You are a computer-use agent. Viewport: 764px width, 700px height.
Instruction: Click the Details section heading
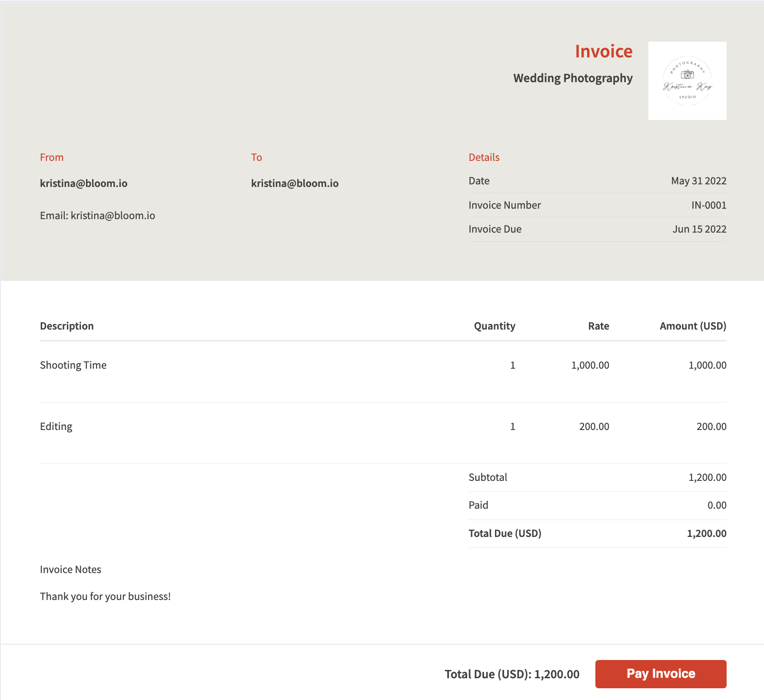pyautogui.click(x=484, y=157)
